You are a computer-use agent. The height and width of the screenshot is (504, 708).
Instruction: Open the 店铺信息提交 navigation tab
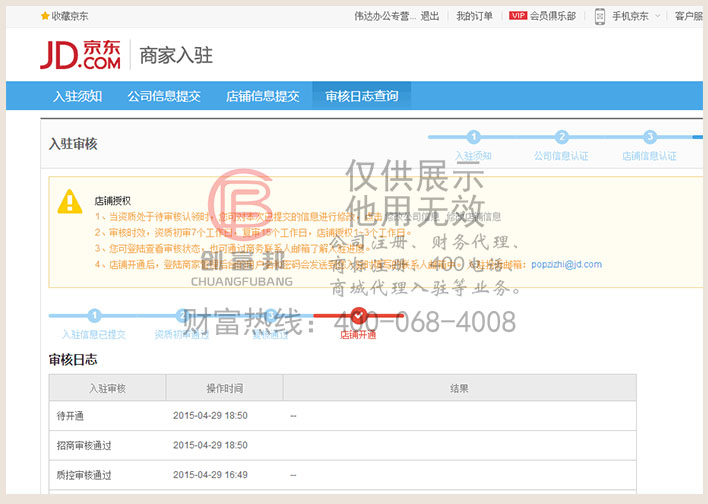[263, 96]
